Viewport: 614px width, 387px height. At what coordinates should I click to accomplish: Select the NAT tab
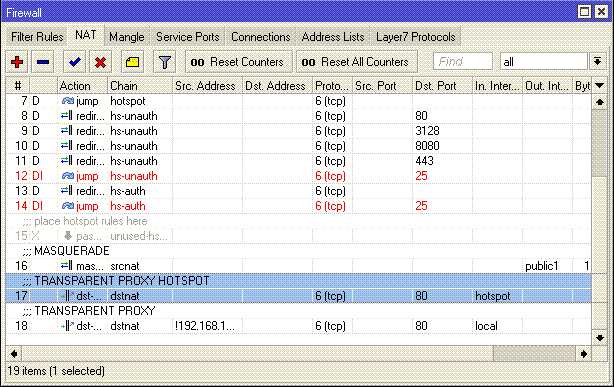pyautogui.click(x=86, y=35)
